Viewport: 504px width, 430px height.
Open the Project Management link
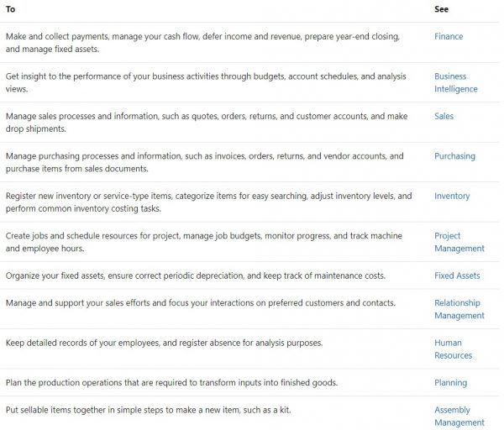click(x=459, y=242)
